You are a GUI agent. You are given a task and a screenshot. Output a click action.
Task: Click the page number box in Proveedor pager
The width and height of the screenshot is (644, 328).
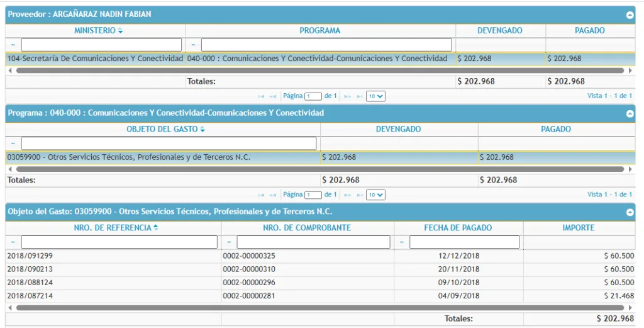tap(313, 96)
